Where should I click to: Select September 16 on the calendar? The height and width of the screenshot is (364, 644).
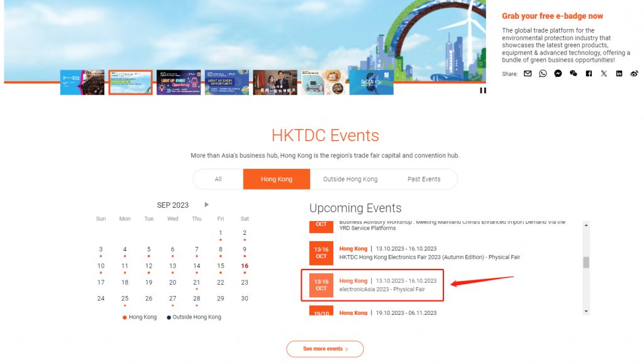coord(245,266)
